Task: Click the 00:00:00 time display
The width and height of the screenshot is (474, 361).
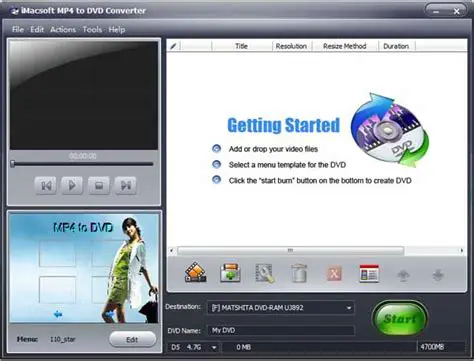Action: [83, 156]
